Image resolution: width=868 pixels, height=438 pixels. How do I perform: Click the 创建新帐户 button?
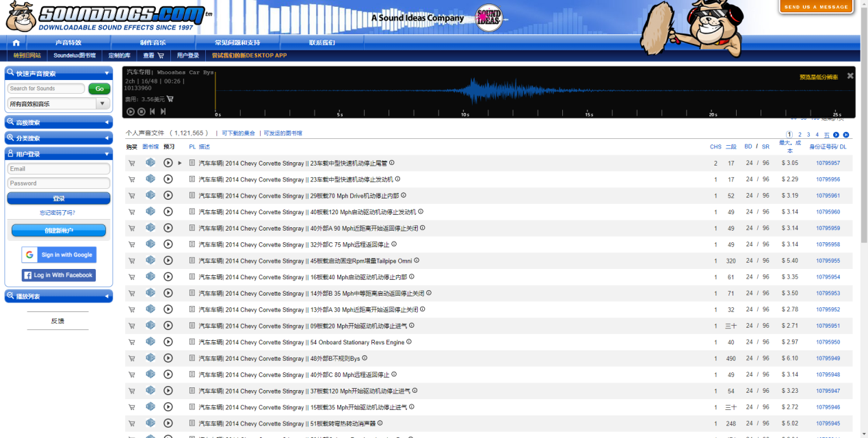(59, 231)
